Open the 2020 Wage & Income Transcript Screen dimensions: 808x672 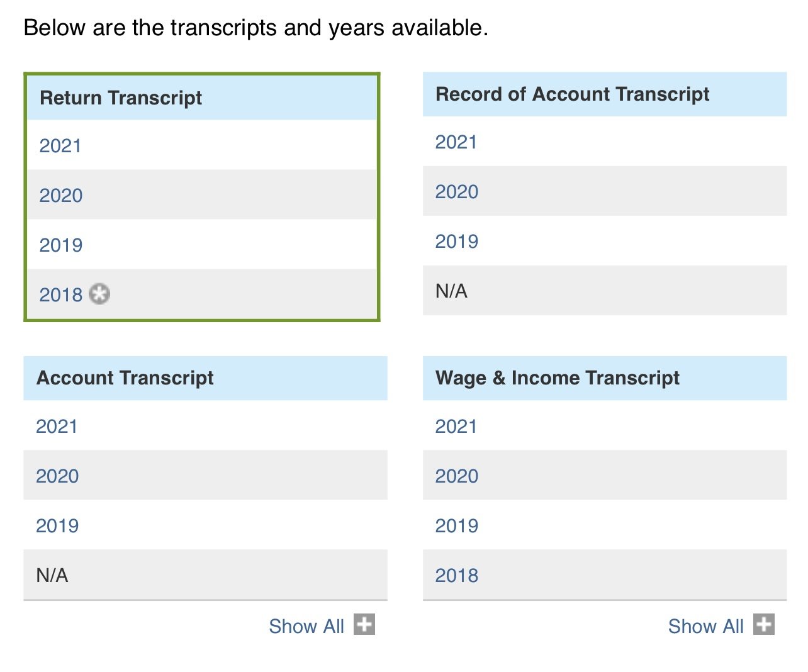point(457,476)
